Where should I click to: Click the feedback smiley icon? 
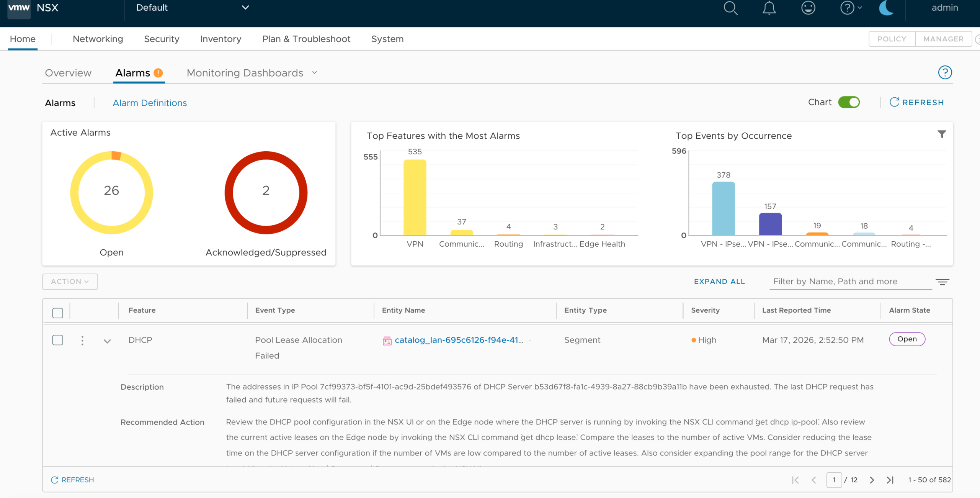(x=808, y=8)
